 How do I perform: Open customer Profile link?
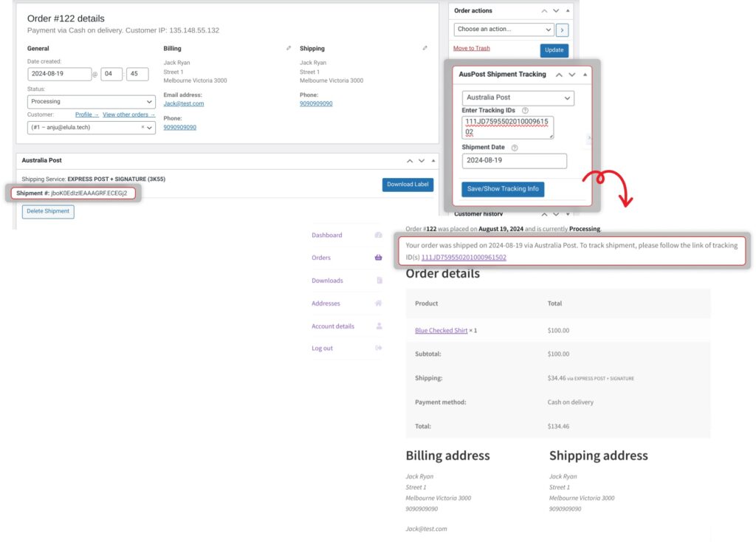click(87, 114)
